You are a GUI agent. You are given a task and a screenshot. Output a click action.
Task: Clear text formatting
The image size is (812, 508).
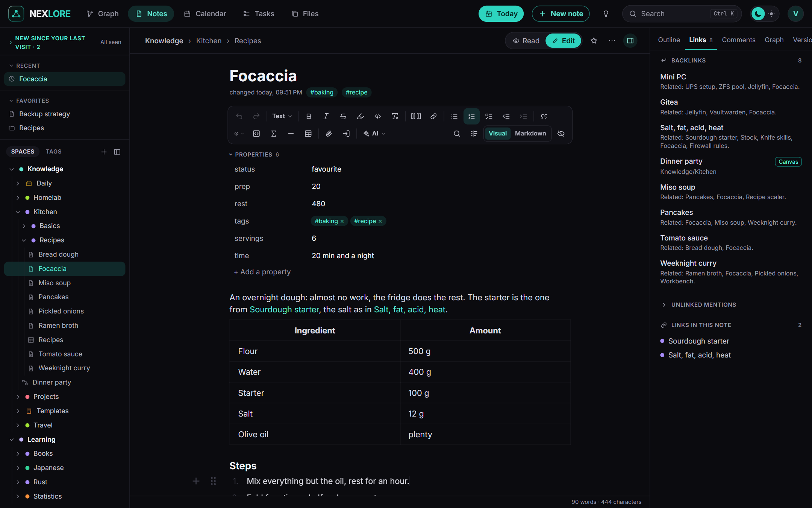pyautogui.click(x=395, y=116)
